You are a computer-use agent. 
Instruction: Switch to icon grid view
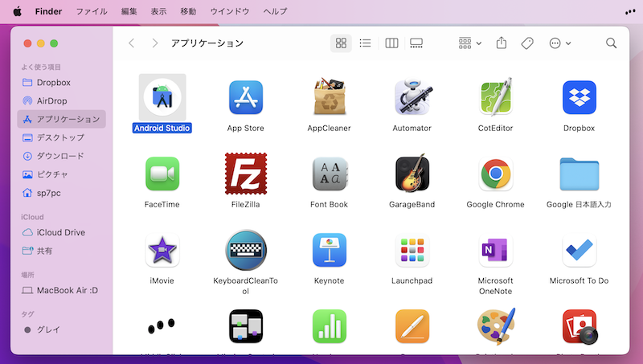tap(341, 43)
